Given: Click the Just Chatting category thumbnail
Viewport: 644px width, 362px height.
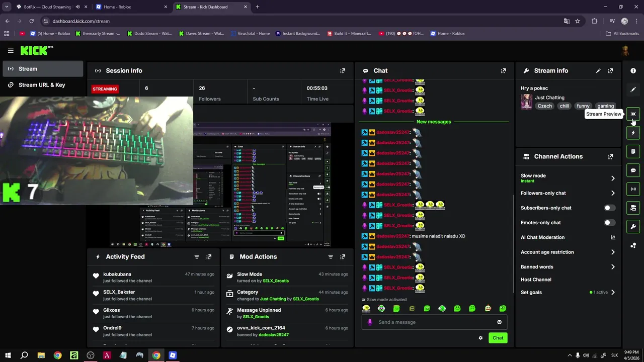Looking at the screenshot, I should [526, 102].
